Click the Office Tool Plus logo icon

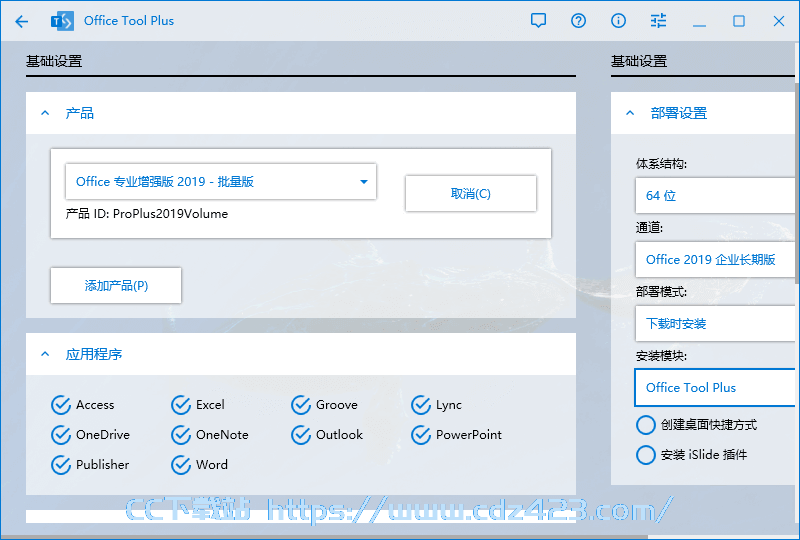coord(62,21)
